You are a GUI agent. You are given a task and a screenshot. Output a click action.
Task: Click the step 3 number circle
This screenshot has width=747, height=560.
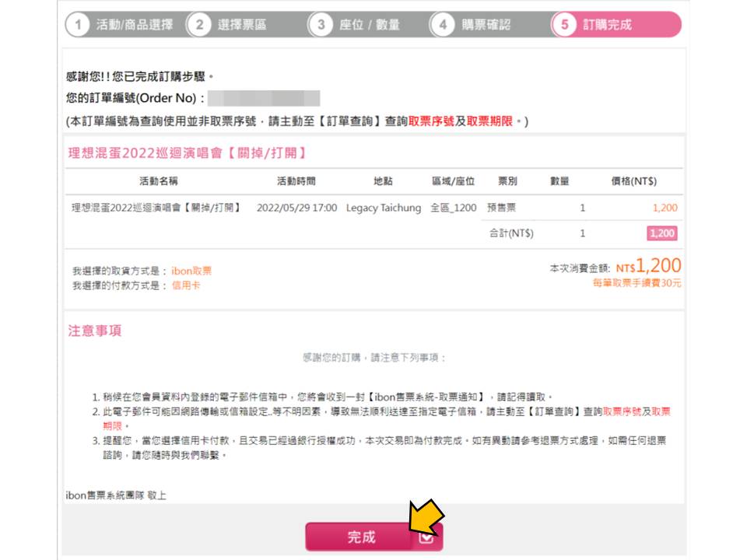[321, 25]
